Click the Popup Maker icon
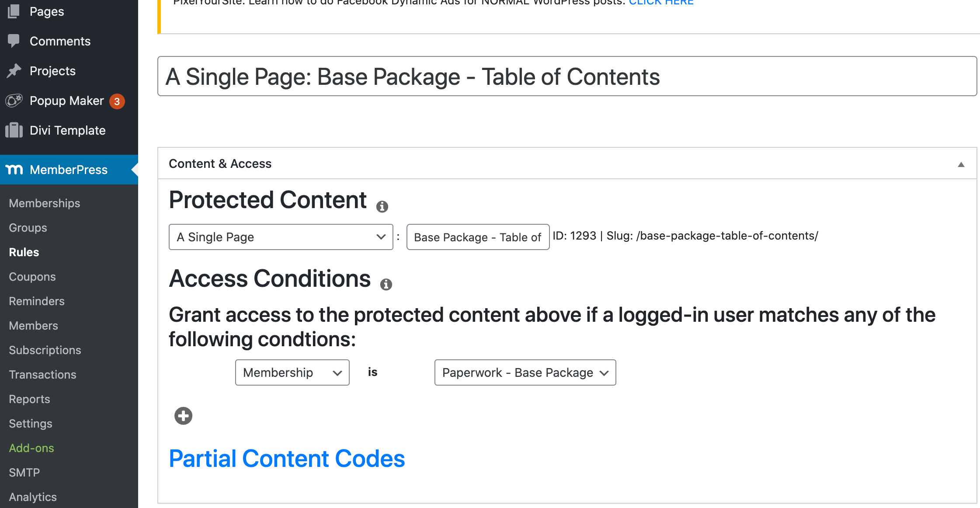 (x=14, y=101)
